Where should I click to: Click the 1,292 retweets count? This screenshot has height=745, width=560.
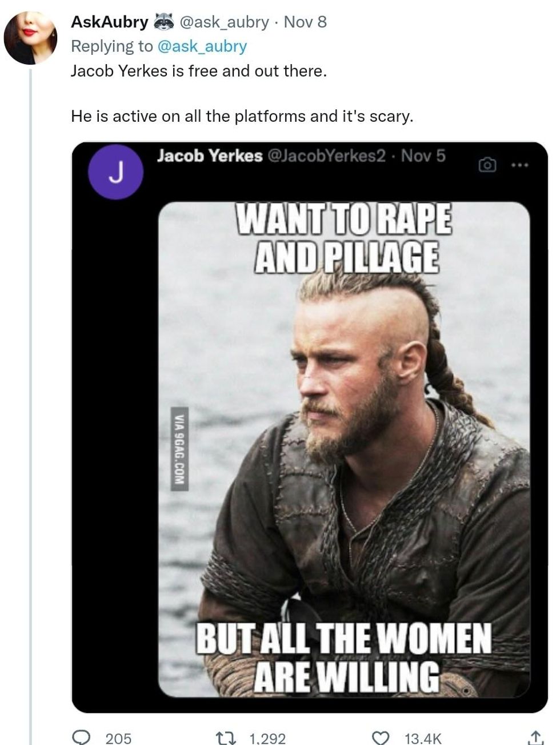pyautogui.click(x=267, y=738)
